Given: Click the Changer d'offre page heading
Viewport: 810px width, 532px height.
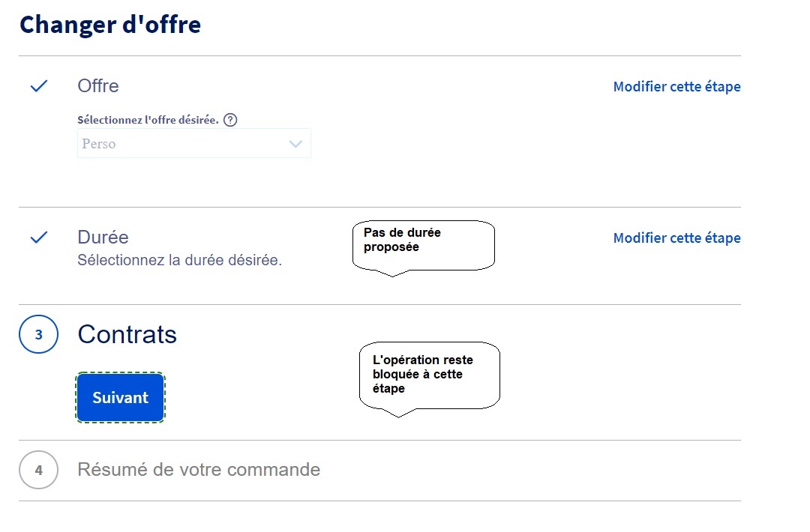Looking at the screenshot, I should click(110, 25).
